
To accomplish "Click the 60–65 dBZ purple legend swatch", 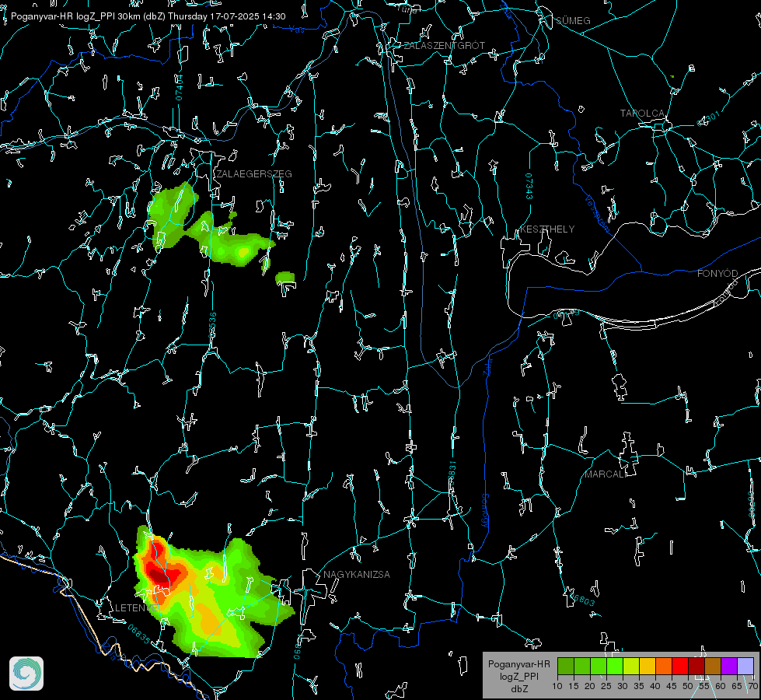I will tap(729, 666).
